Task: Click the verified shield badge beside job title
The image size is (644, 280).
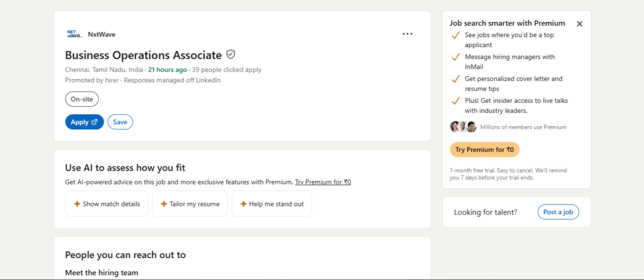Action: pos(231,55)
